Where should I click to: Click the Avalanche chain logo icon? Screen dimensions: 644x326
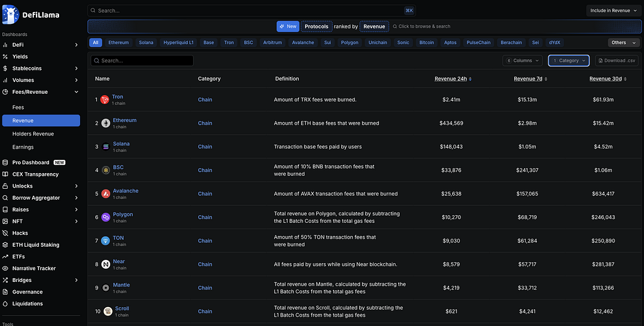(105, 194)
